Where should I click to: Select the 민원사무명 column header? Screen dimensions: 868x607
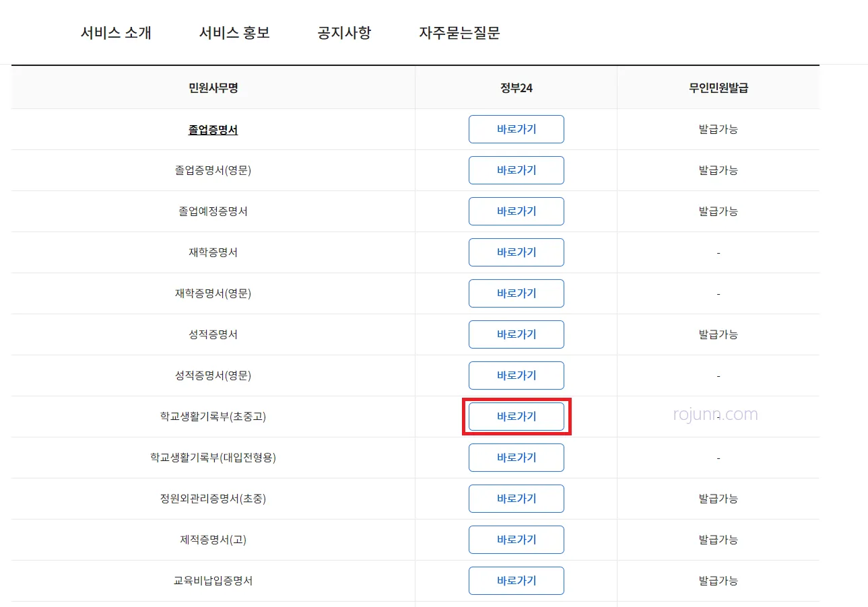pos(213,87)
